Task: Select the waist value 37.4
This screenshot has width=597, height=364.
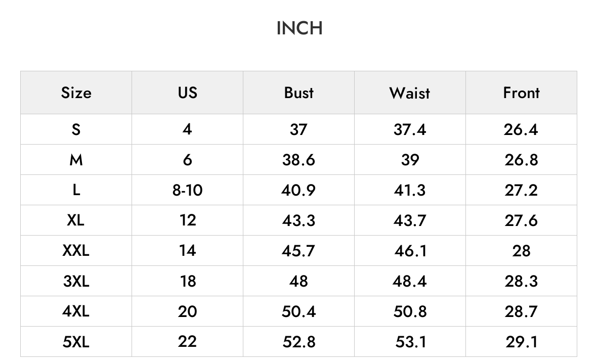Action: pos(410,129)
